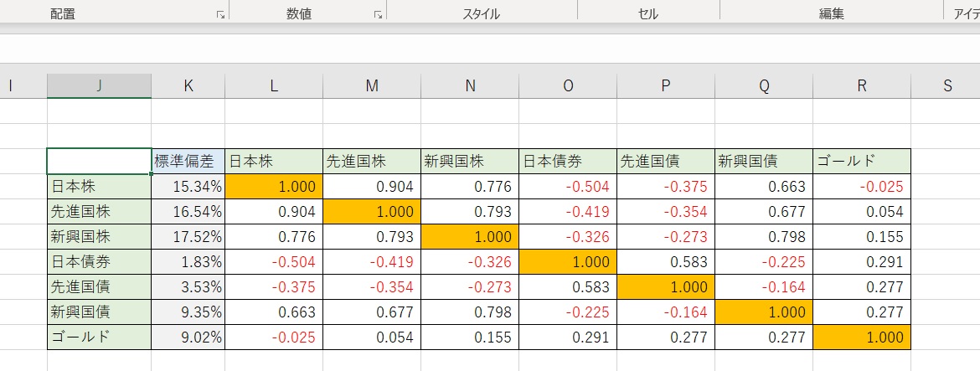This screenshot has height=371, width=980.
Task: Click the 先進国株 header cell in column M
Action: click(372, 161)
